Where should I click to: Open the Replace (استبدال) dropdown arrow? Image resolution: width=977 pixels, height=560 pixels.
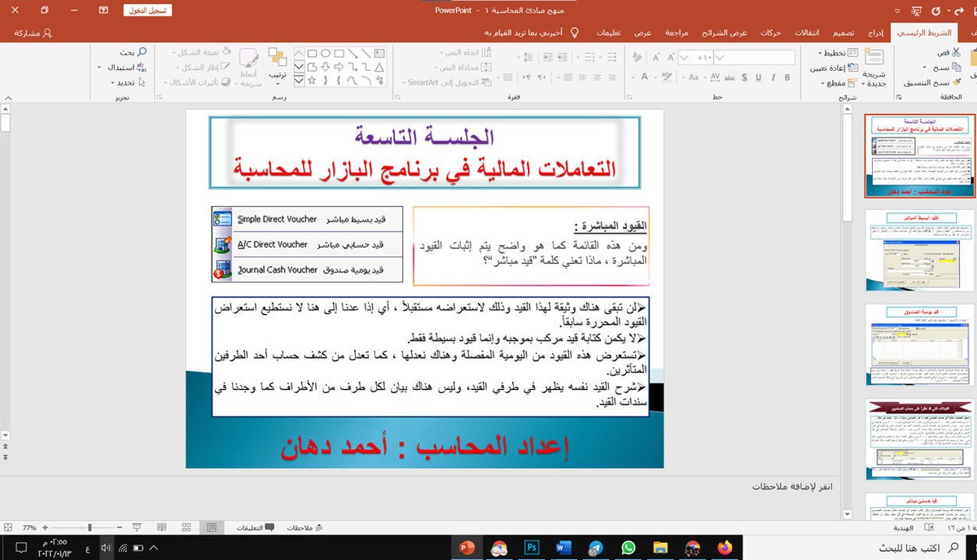(100, 68)
